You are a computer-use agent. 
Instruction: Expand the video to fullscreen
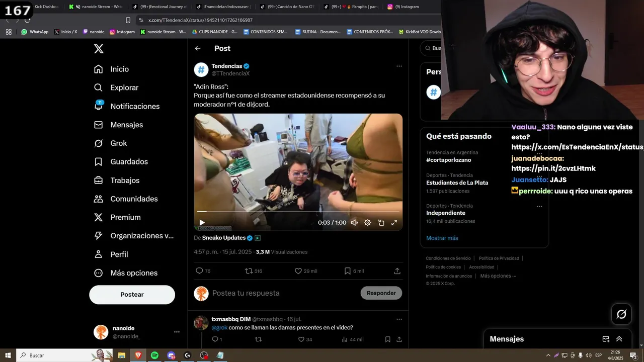coord(394,222)
